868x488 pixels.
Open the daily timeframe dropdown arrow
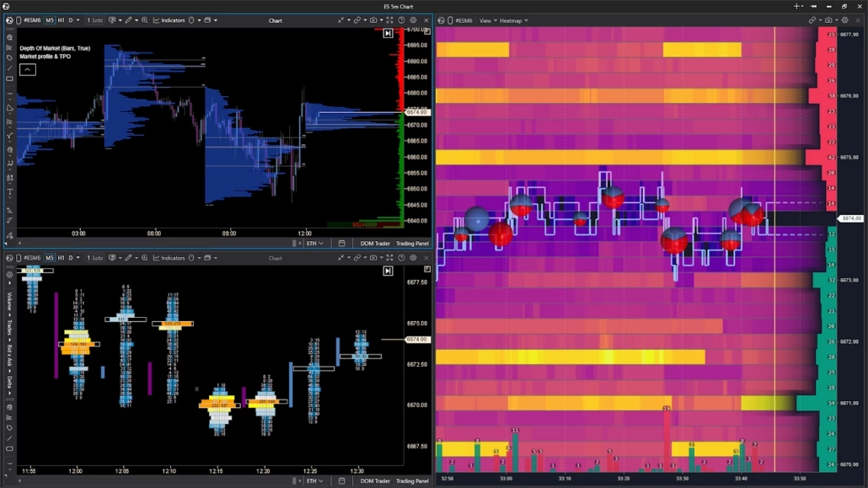pyautogui.click(x=76, y=19)
